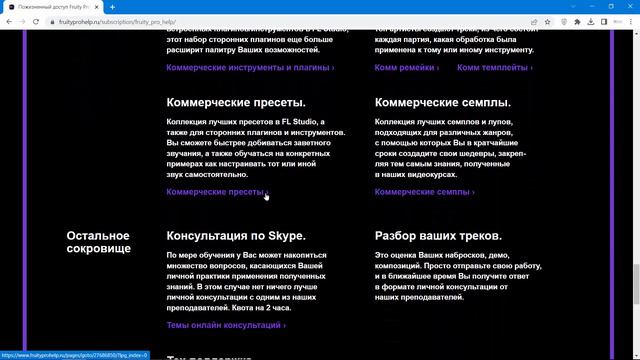Click the fruityprohelp.ru address bar
640x360 pixels.
[286, 22]
